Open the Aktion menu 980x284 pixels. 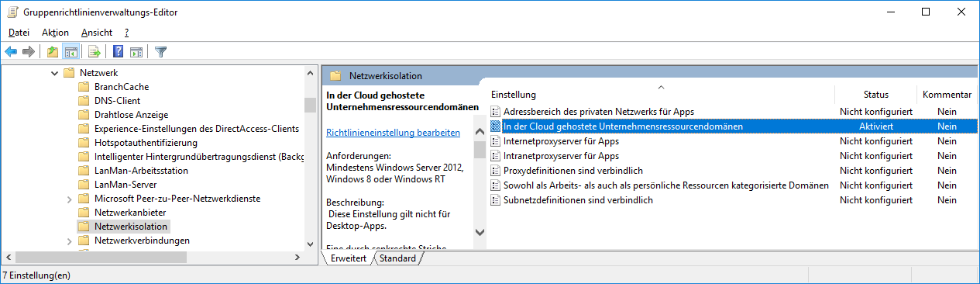[55, 32]
